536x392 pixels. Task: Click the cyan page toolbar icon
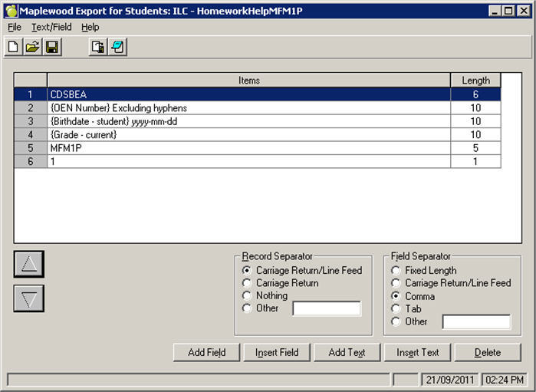(117, 48)
